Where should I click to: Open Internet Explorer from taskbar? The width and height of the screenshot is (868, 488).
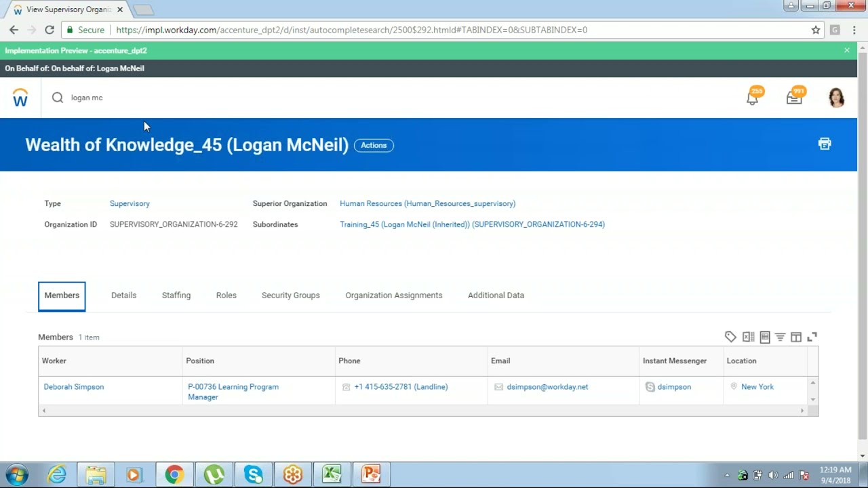57,474
